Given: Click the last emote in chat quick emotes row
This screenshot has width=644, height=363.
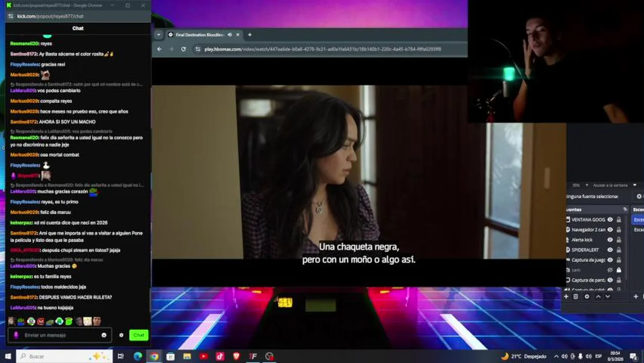Looking at the screenshot, I should pos(97,321).
